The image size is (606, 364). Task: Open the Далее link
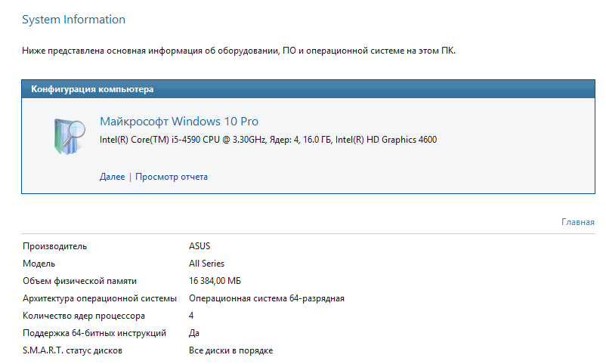click(112, 177)
